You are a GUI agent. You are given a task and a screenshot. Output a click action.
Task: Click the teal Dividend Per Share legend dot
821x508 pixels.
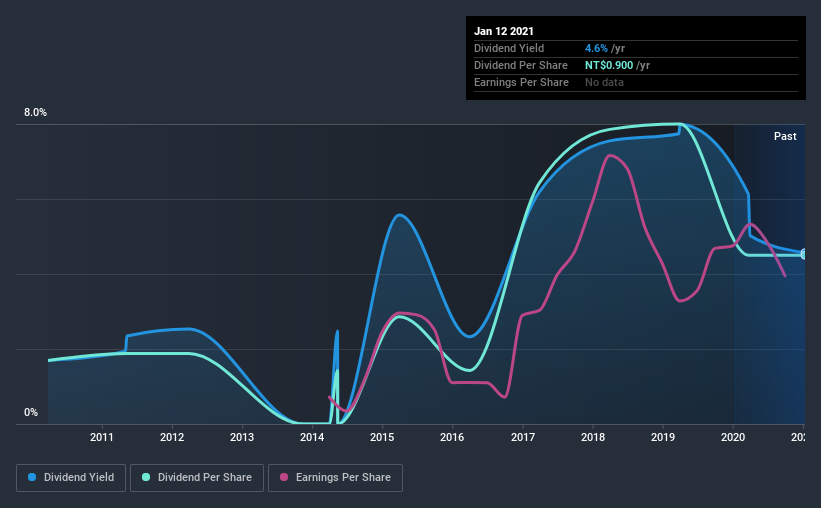pos(146,477)
